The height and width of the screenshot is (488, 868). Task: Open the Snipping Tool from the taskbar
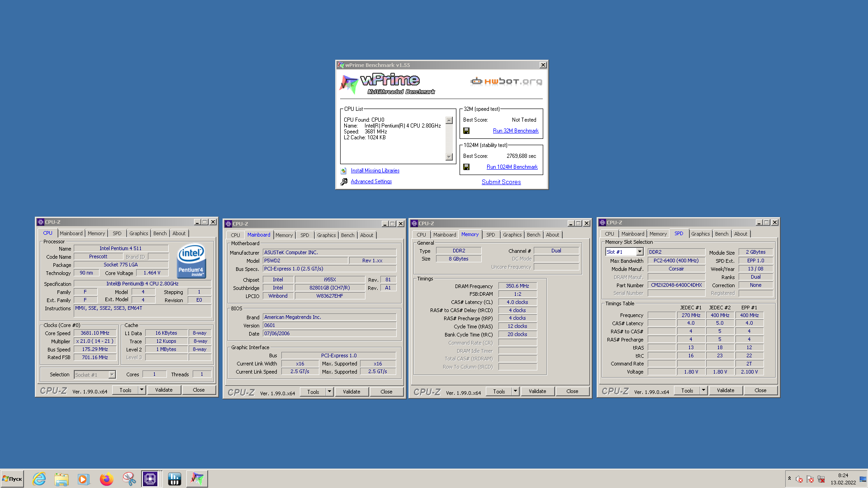tap(129, 479)
